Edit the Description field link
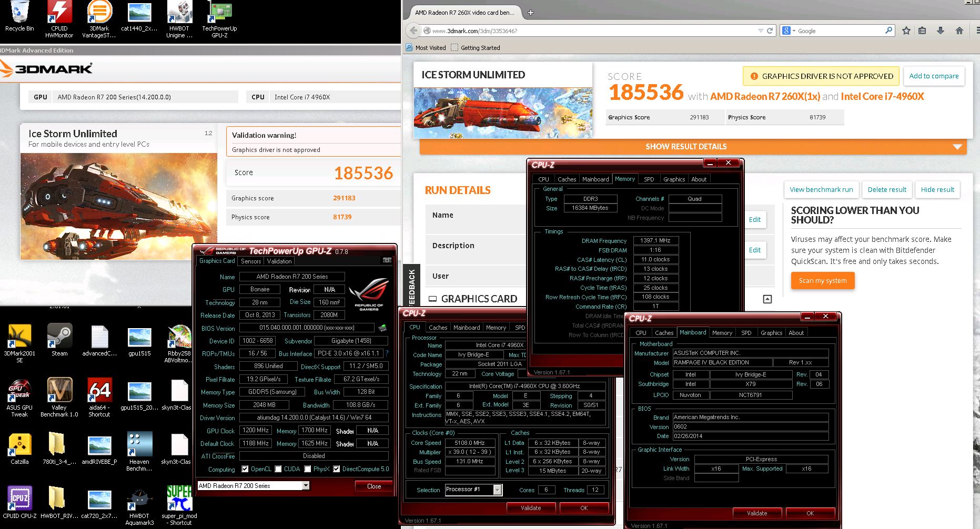This screenshot has height=529, width=980. click(x=755, y=250)
